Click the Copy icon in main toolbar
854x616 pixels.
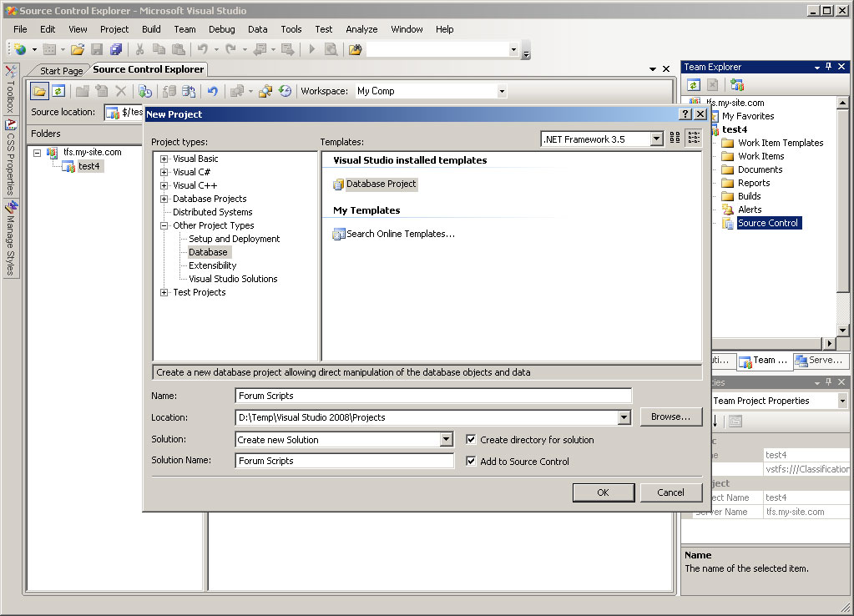click(159, 49)
